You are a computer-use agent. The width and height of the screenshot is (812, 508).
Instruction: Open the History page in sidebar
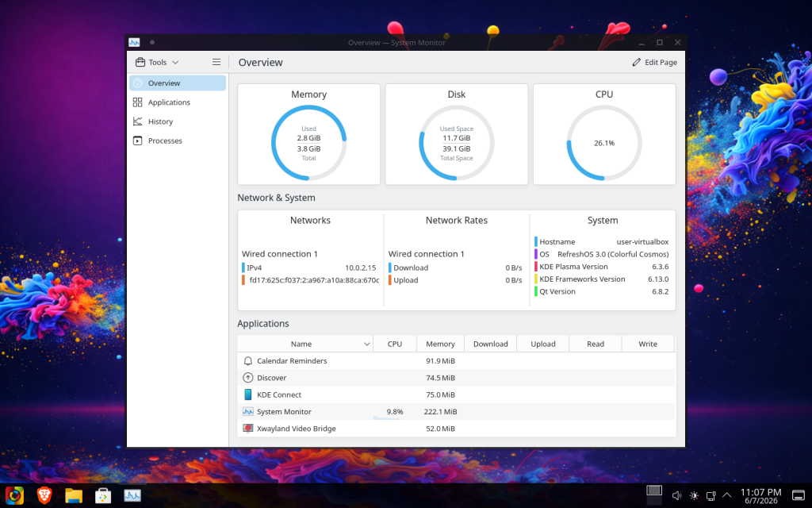pos(177,121)
